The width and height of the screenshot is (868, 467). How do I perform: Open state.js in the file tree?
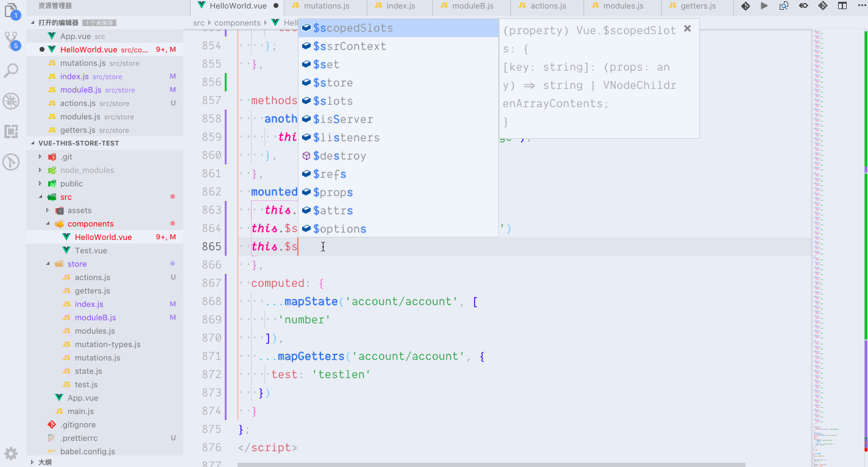105,371
